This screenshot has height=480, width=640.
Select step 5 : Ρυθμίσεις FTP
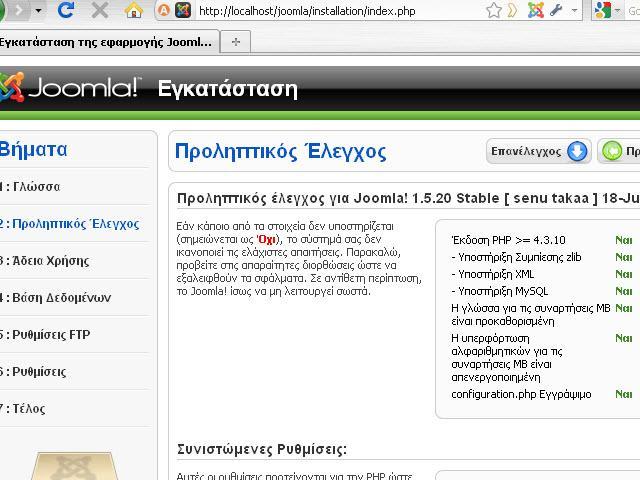(45, 335)
